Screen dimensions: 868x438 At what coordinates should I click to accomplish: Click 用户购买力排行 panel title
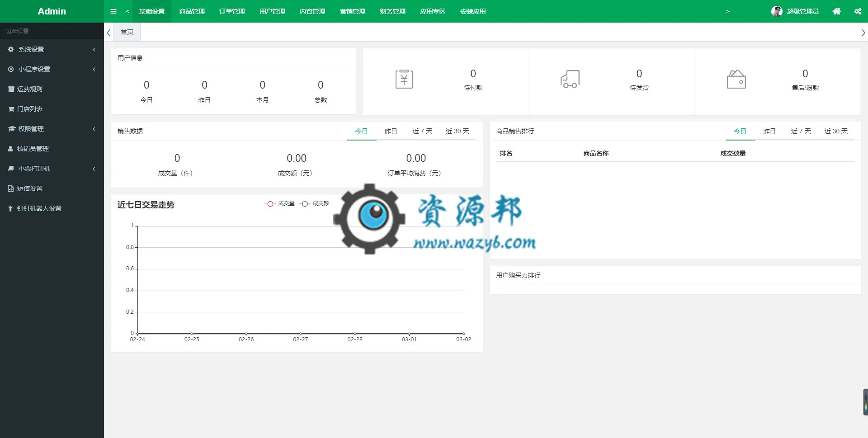[518, 275]
